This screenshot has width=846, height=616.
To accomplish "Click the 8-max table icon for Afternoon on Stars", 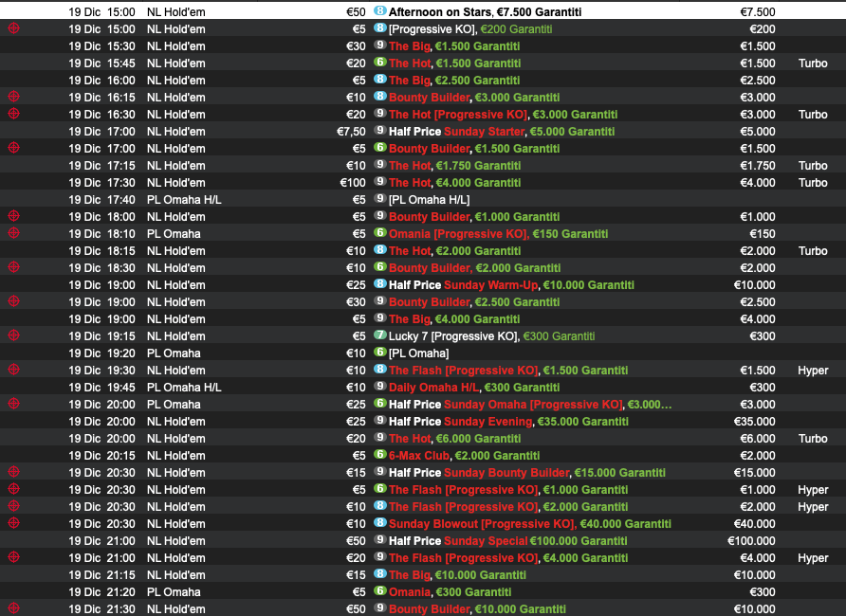I will point(379,10).
